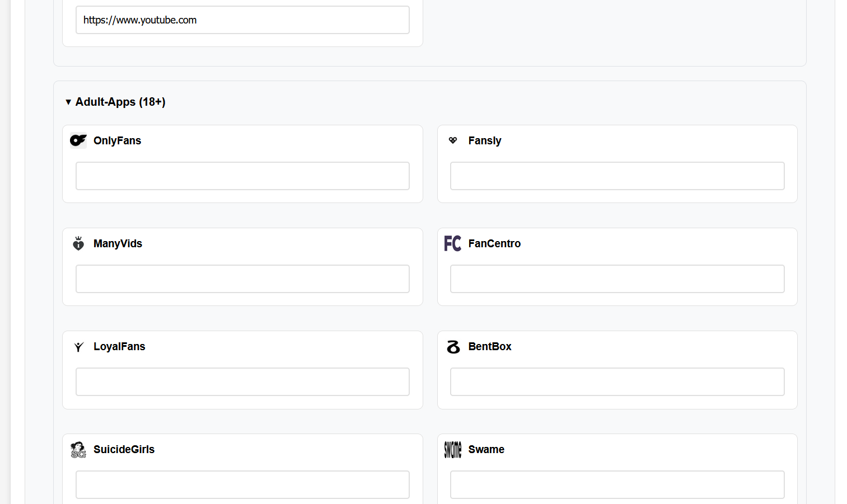Focus the OnlyFans URL input field
Image resolution: width=847 pixels, height=504 pixels.
(242, 176)
